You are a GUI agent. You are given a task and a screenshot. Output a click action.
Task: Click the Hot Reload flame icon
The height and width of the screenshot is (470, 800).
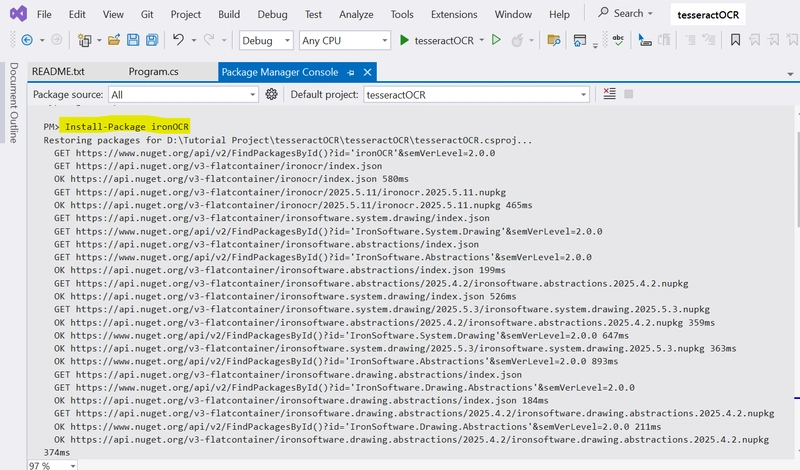517,40
